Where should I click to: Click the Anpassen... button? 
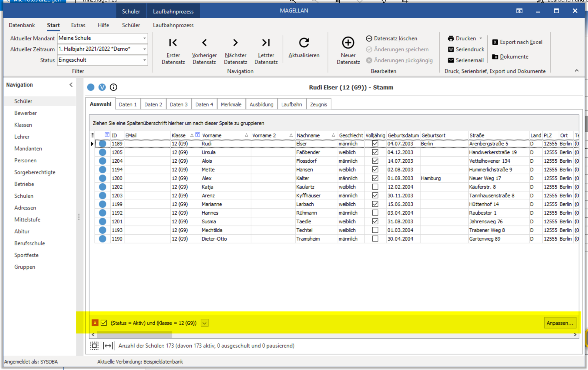click(x=560, y=323)
